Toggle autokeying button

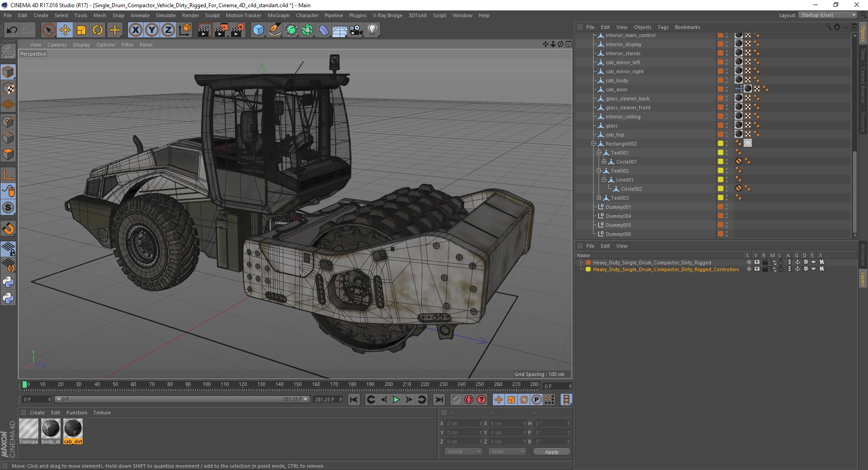tap(469, 399)
